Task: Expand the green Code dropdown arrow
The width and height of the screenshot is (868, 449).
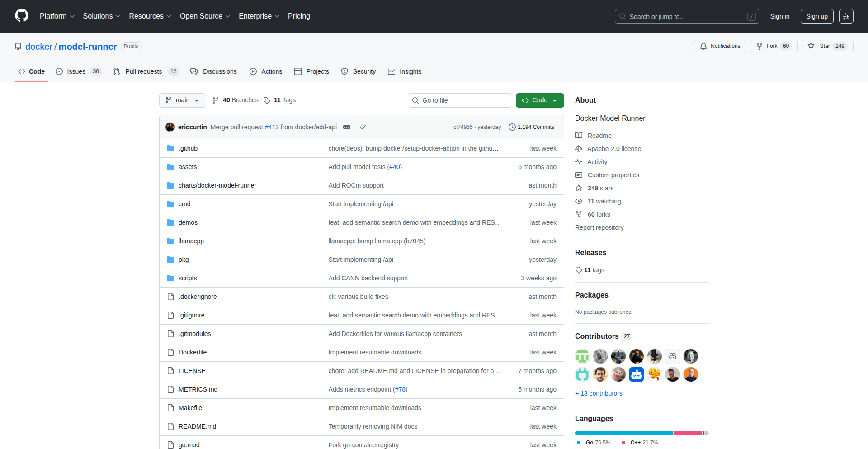Action: click(555, 100)
